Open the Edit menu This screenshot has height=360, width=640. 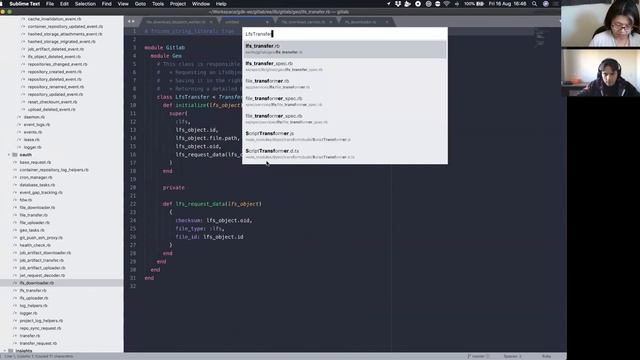(64, 4)
